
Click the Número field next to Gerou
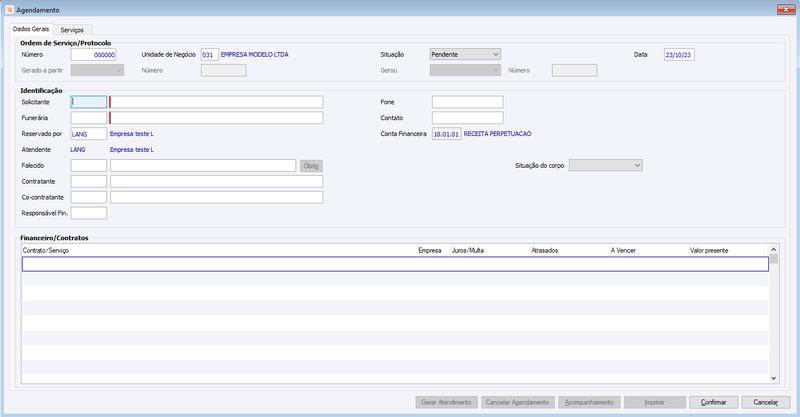pyautogui.click(x=574, y=70)
